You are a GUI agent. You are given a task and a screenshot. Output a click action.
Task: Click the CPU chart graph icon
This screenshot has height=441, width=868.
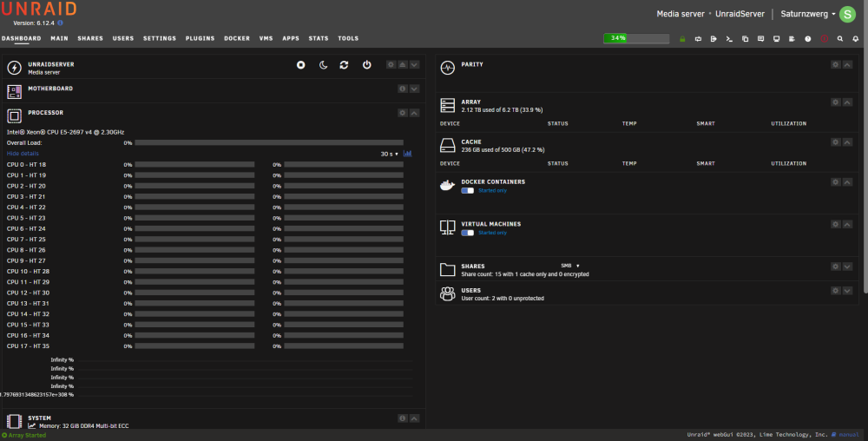(x=407, y=154)
